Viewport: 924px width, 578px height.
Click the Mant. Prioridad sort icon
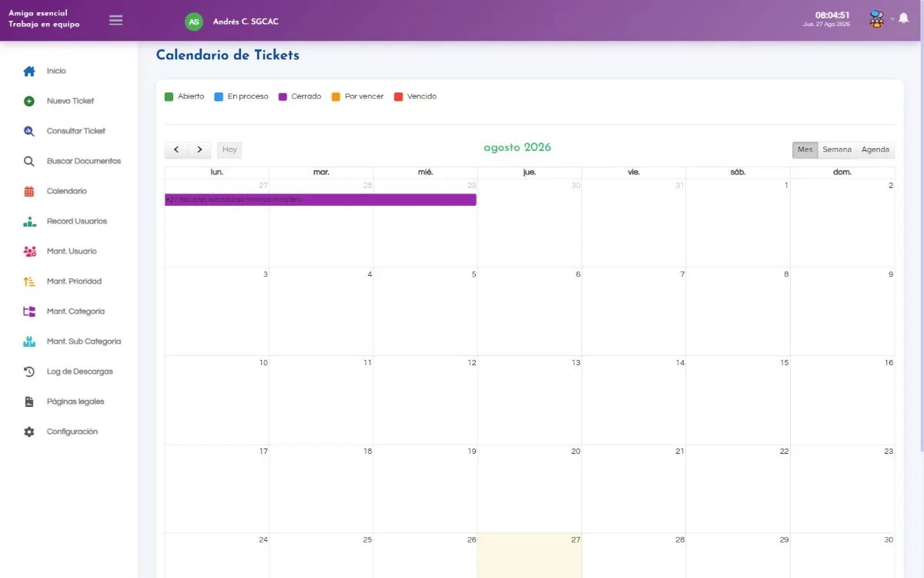[29, 281]
